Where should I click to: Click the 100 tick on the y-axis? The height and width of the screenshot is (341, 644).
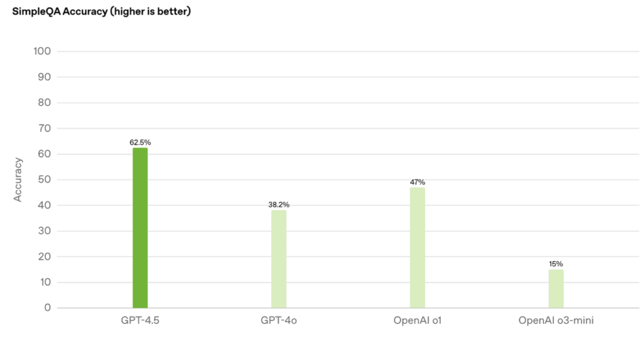coord(42,51)
